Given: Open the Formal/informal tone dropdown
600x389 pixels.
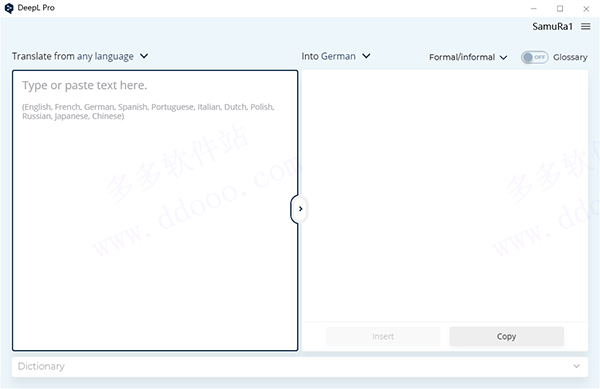Looking at the screenshot, I should click(468, 57).
